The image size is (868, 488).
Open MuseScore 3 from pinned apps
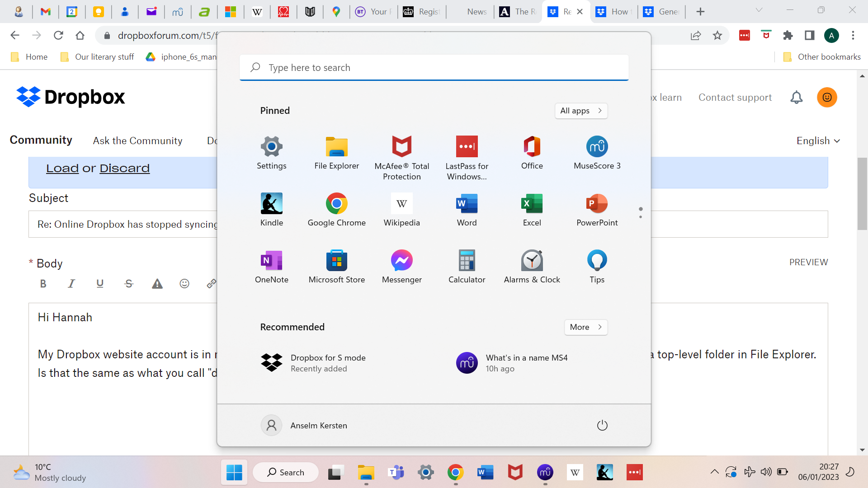click(597, 153)
